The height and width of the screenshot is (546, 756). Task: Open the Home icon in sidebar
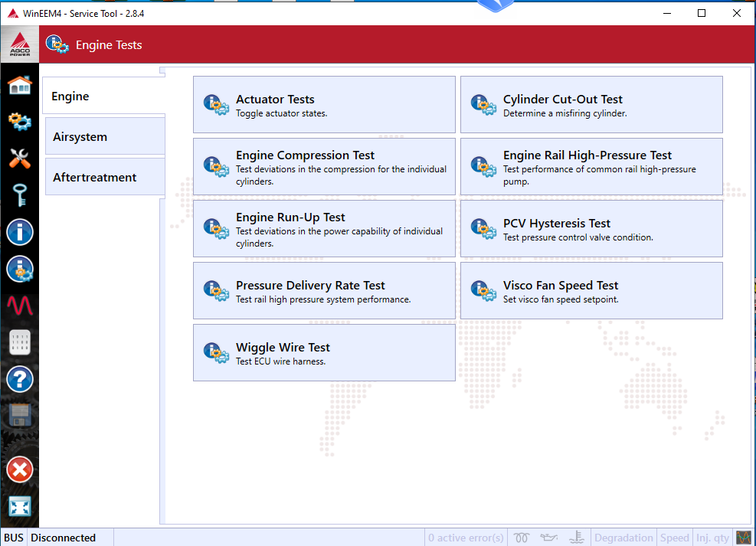tap(20, 86)
